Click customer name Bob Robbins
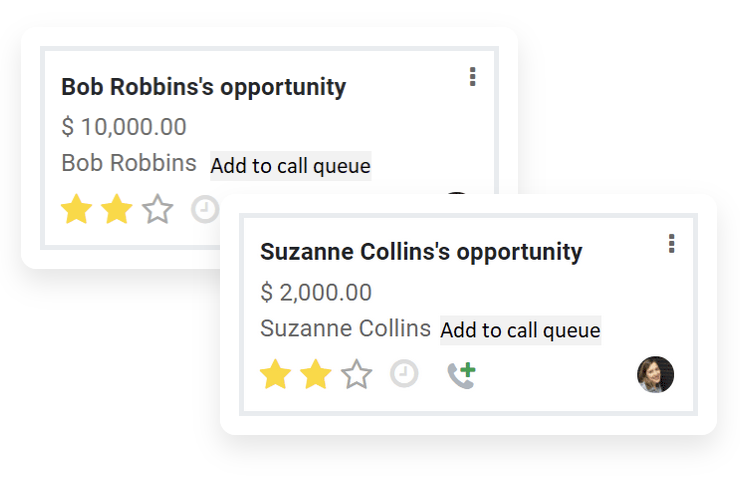The height and width of the screenshot is (482, 740). pyautogui.click(x=129, y=163)
